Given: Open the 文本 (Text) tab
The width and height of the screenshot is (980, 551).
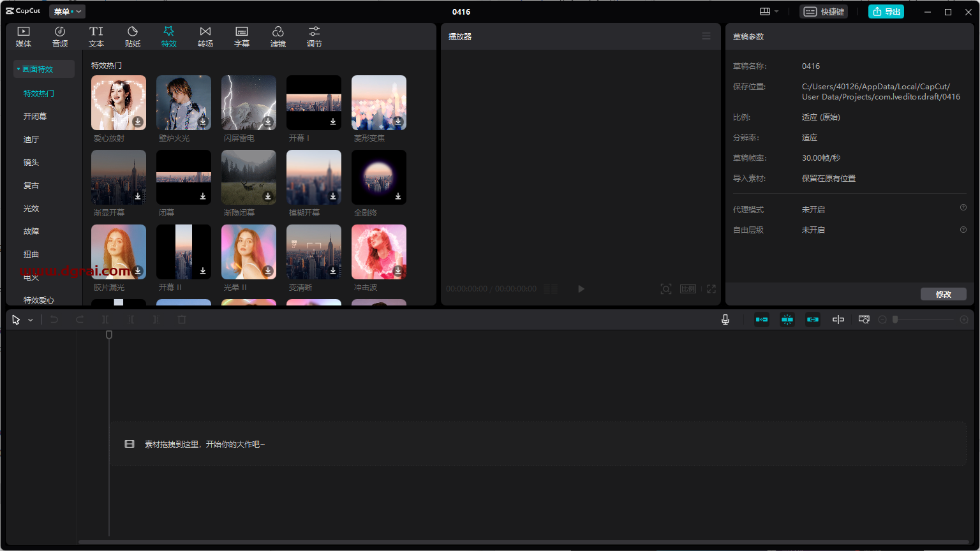Looking at the screenshot, I should coord(96,37).
